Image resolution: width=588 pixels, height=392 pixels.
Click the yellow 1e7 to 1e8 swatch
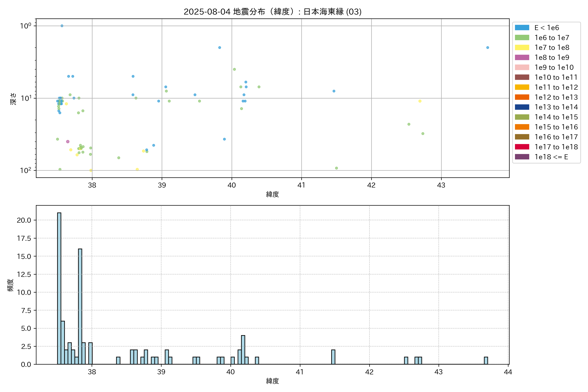tap(522, 48)
